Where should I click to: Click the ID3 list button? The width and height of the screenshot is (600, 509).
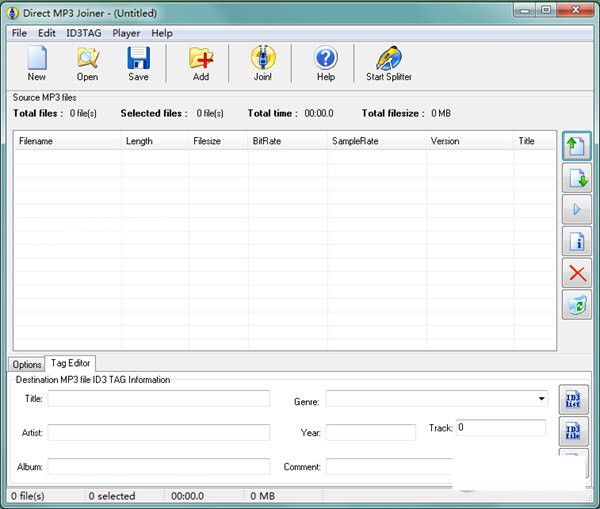573,400
